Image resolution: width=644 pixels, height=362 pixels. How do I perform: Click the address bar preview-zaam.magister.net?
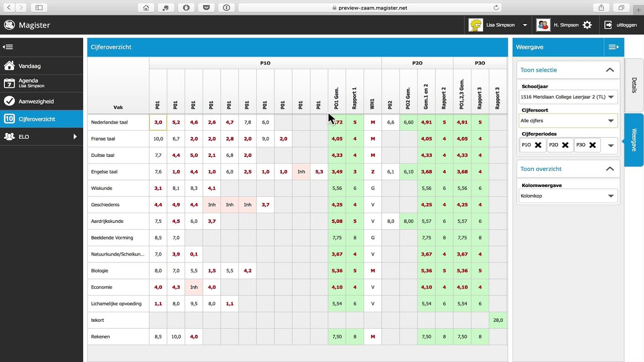pyautogui.click(x=370, y=8)
